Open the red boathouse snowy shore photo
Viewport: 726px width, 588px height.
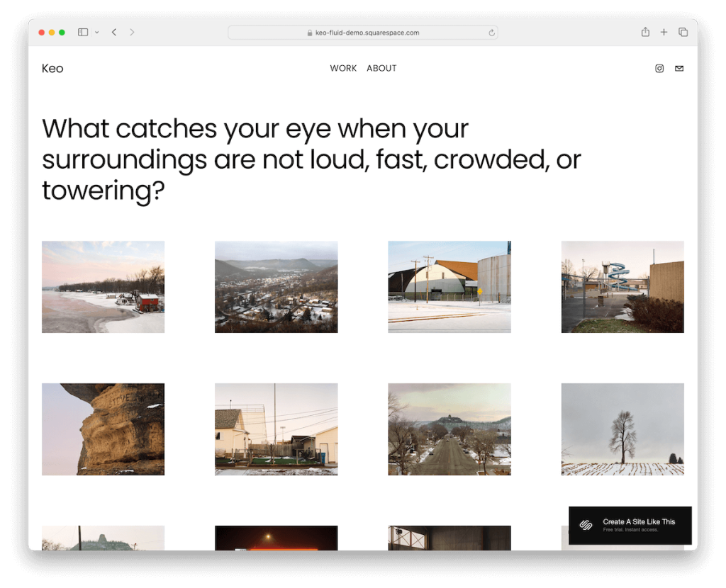[103, 287]
